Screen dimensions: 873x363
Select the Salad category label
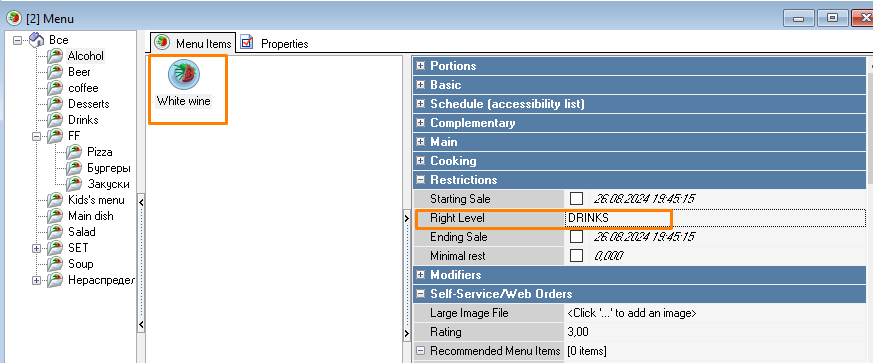(82, 232)
